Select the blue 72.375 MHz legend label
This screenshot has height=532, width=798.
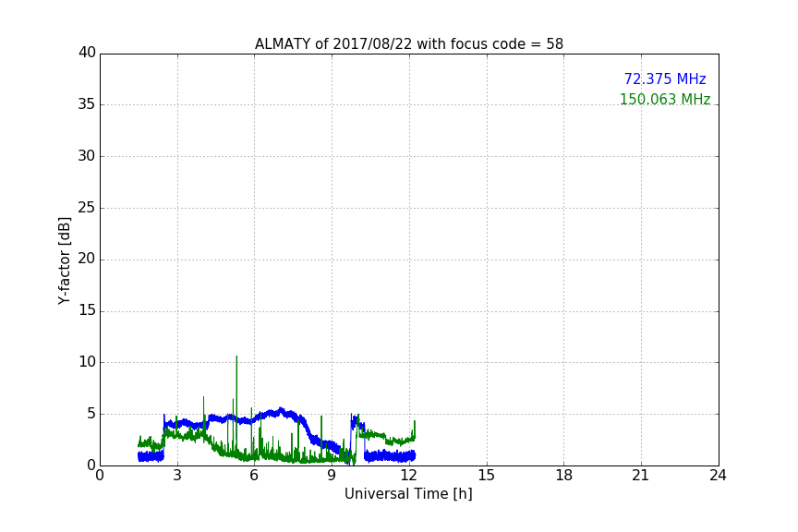(665, 79)
